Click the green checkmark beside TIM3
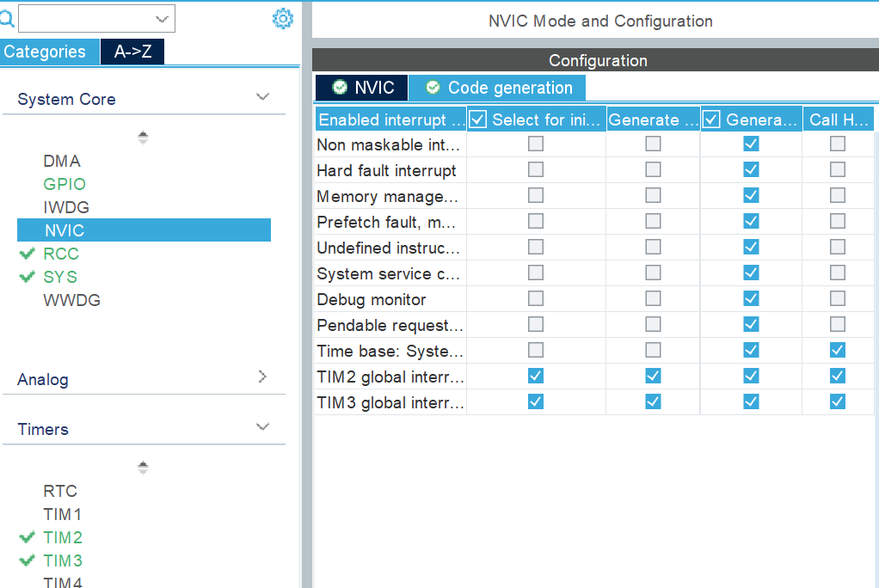The image size is (879, 588). (x=27, y=560)
